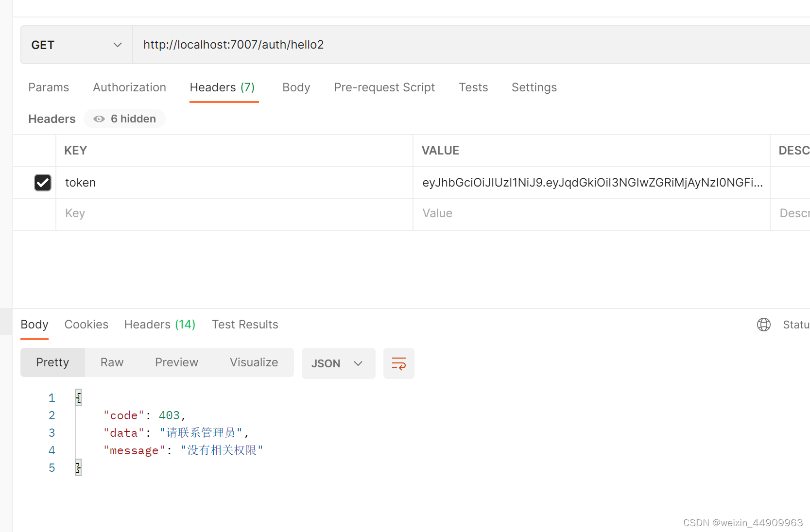Click the empty Key placeholder field

234,214
